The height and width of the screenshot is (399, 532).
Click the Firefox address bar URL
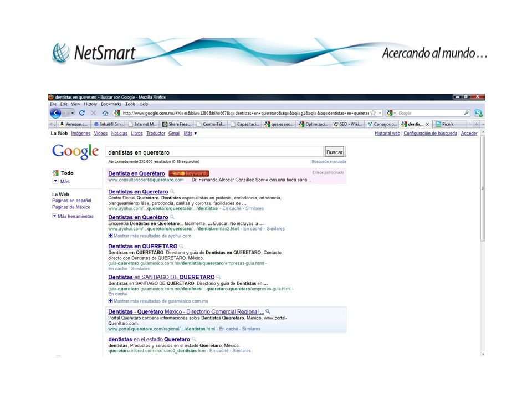click(x=245, y=113)
